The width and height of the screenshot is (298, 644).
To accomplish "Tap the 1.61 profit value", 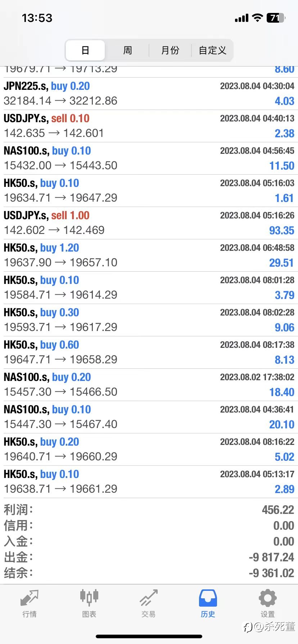I will point(285,198).
